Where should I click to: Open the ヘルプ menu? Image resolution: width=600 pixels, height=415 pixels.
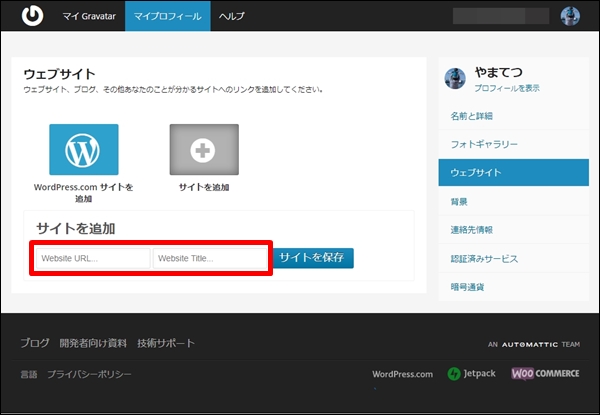pyautogui.click(x=232, y=16)
